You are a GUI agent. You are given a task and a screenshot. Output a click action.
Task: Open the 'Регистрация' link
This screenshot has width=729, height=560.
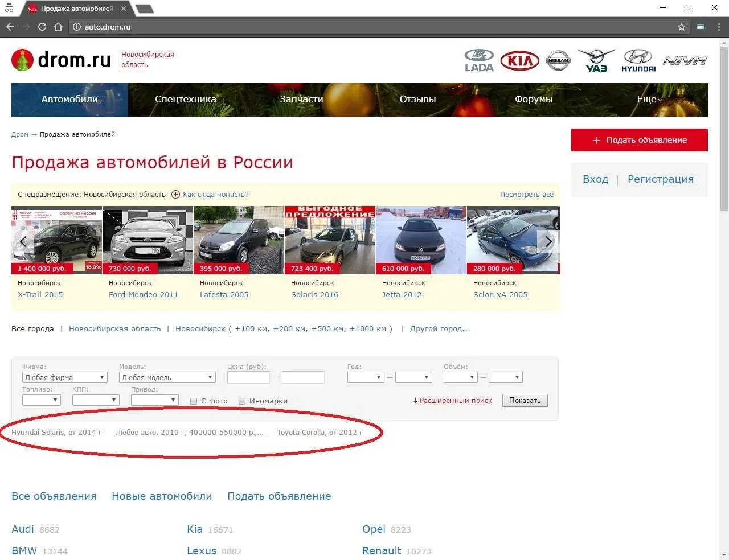[661, 179]
